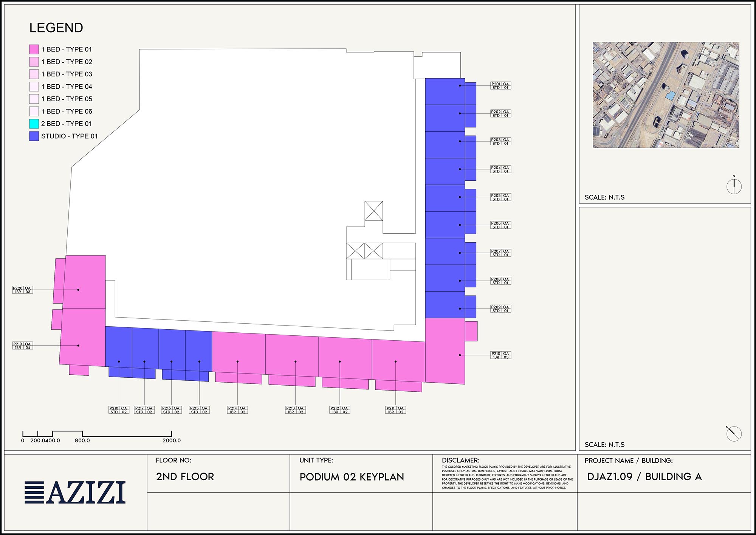Click the P218 studio unit label

coord(119,410)
